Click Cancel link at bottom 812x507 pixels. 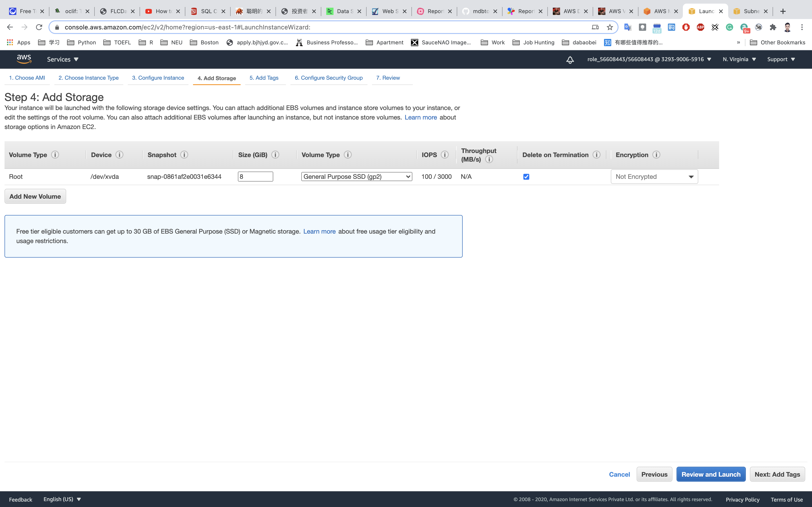coord(619,474)
